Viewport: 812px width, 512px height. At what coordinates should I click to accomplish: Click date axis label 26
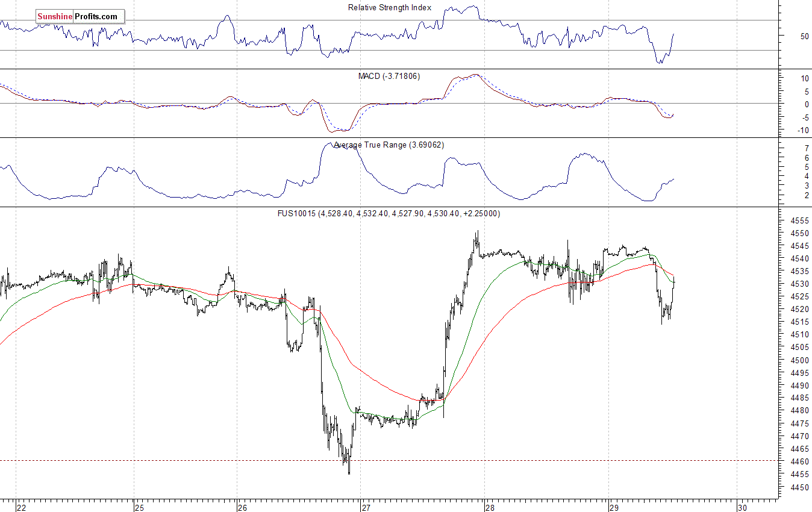(x=243, y=508)
